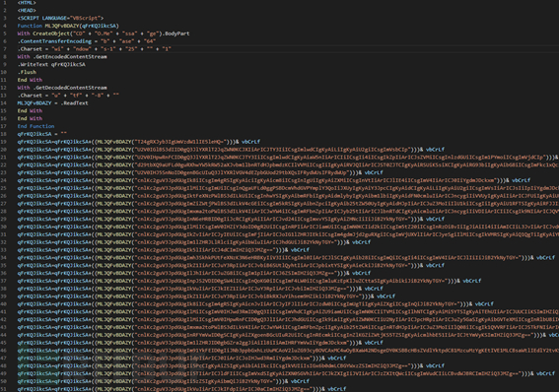Click the End Function statement
This screenshot has height=392, width=559.
36,126
